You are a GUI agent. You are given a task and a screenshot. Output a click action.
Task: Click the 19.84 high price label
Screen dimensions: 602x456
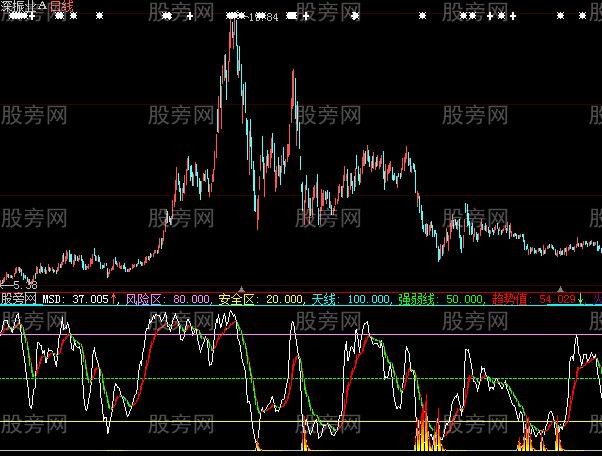(264, 17)
